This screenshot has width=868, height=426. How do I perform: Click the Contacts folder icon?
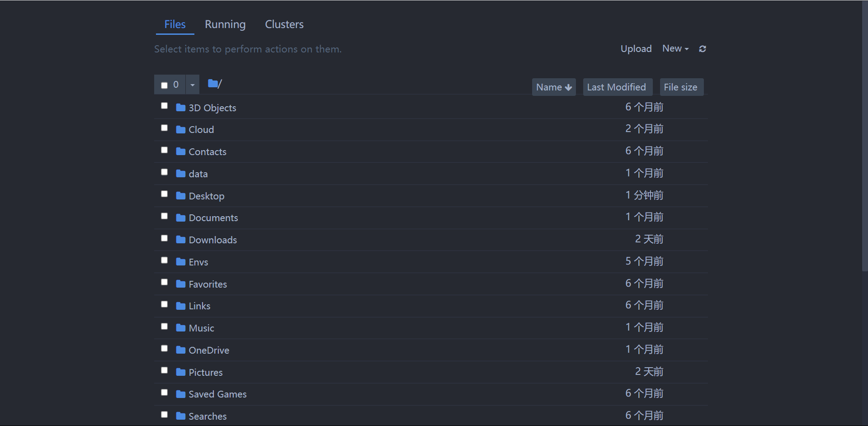tap(181, 151)
